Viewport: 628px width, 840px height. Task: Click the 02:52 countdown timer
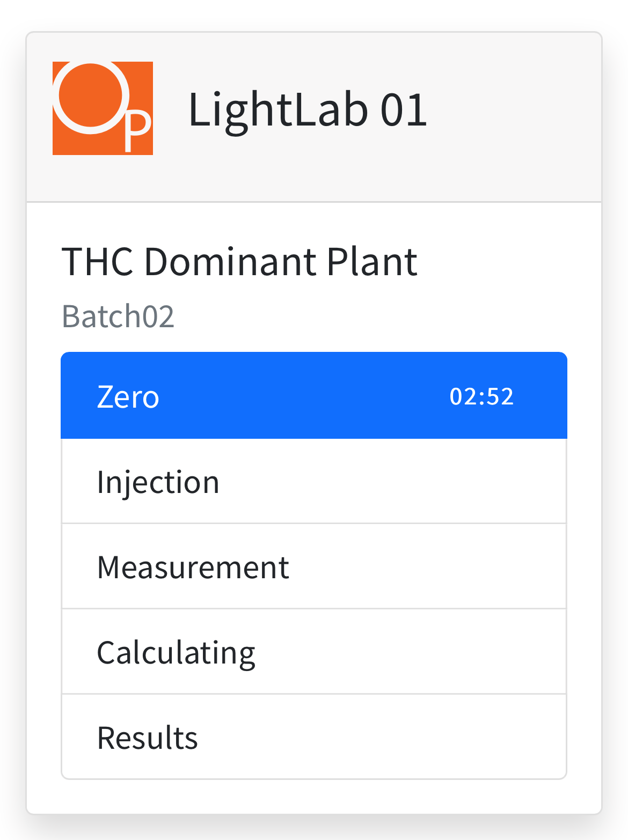pyautogui.click(x=481, y=396)
